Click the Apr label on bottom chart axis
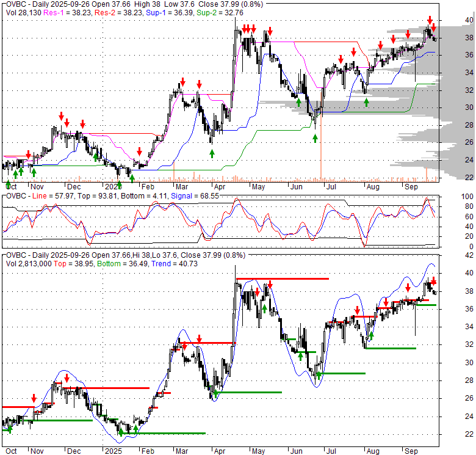The image size is (476, 455). tap(220, 451)
